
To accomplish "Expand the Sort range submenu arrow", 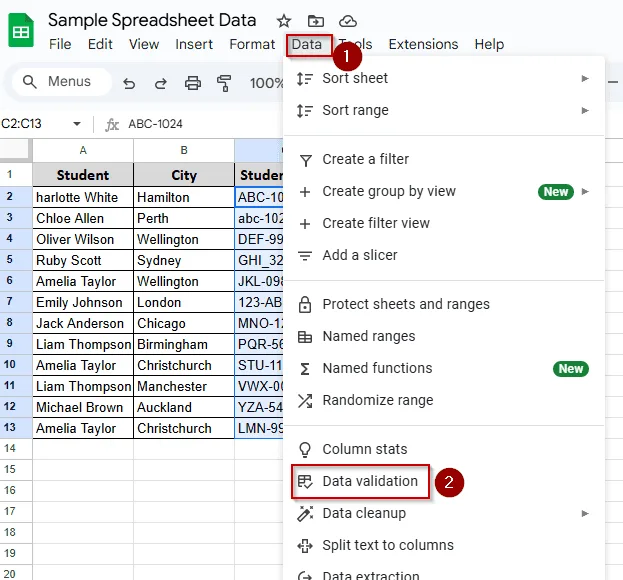I will click(x=585, y=110).
